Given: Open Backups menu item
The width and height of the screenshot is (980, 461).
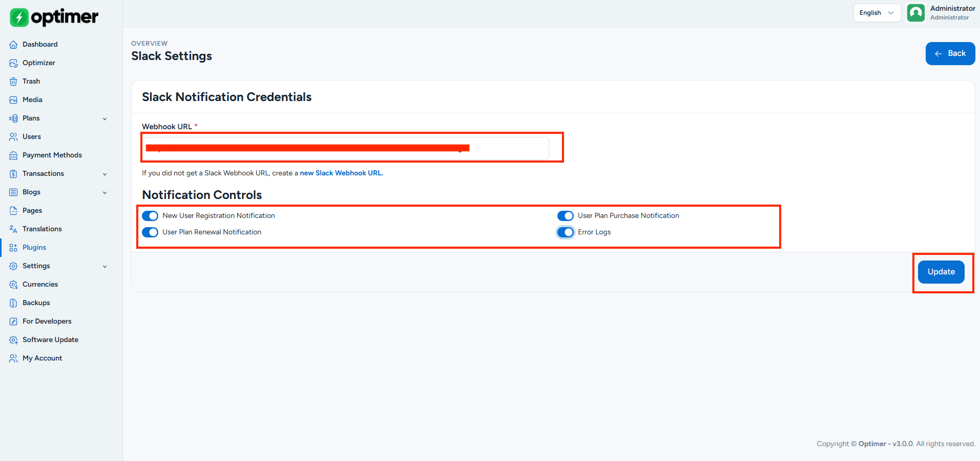Looking at the screenshot, I should pos(36,303).
